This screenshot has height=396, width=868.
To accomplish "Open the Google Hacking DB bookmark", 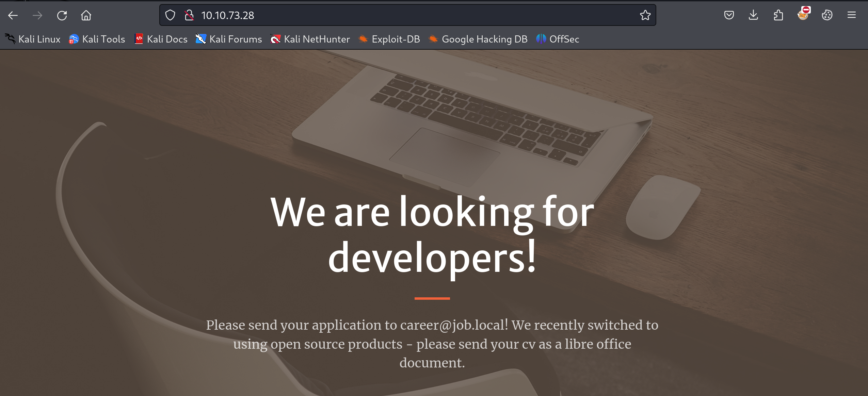I will [x=478, y=39].
